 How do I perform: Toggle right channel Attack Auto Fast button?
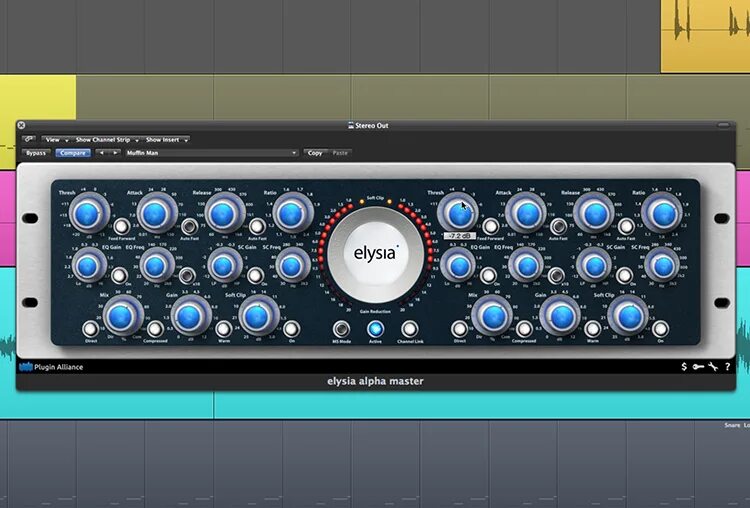[x=558, y=226]
